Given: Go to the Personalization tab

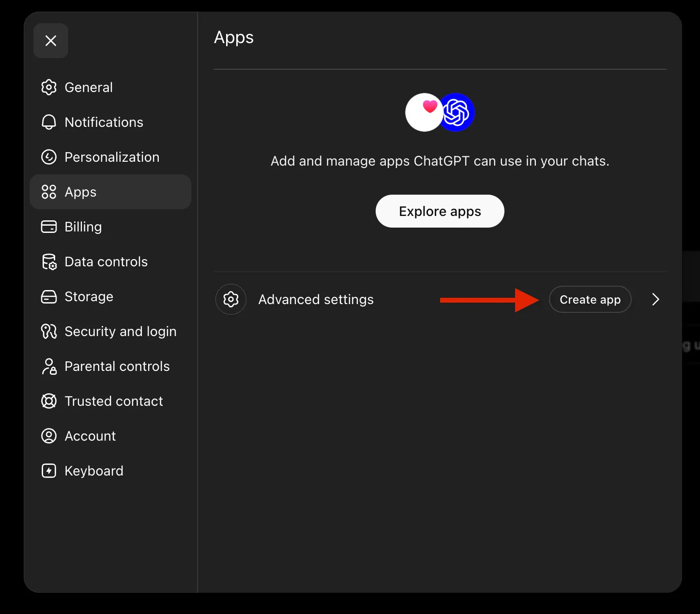Looking at the screenshot, I should tap(110, 157).
